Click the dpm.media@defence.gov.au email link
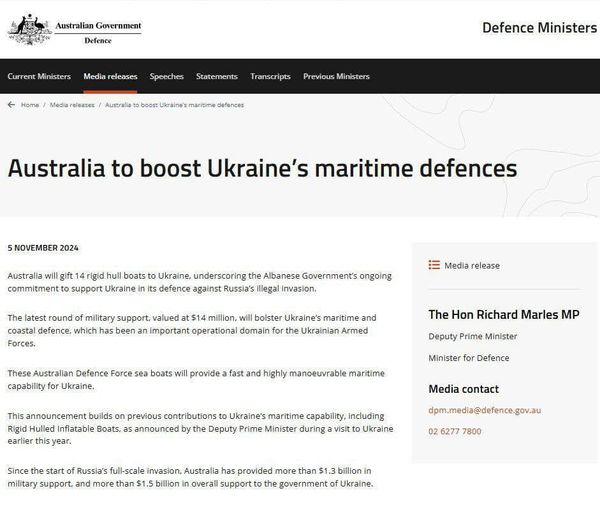 click(x=484, y=410)
